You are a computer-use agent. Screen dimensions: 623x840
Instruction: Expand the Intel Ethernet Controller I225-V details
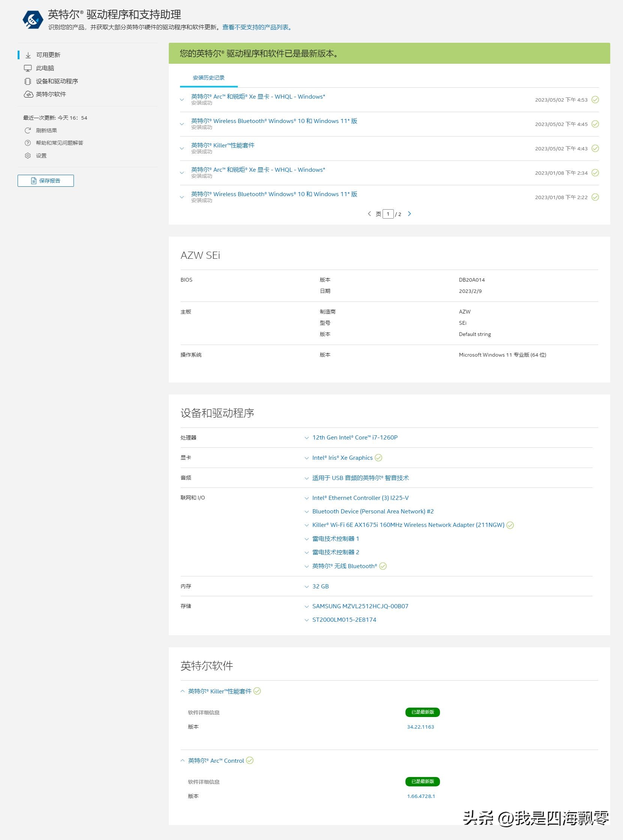pos(306,498)
